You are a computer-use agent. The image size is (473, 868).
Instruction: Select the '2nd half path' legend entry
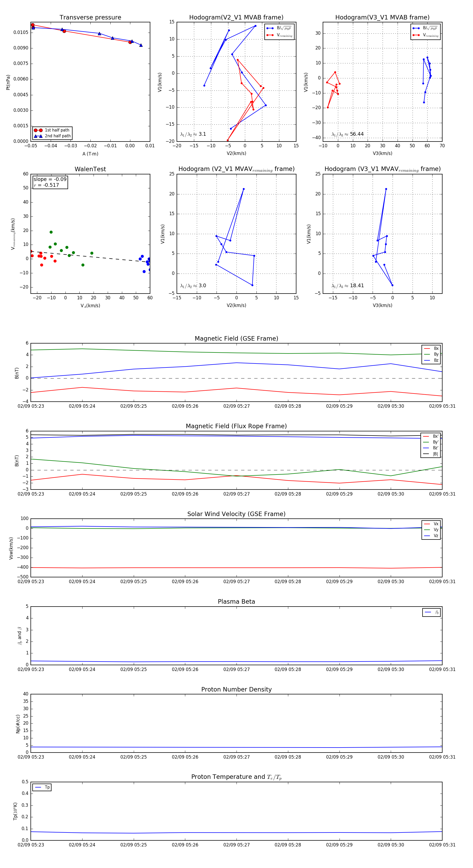pos(52,136)
